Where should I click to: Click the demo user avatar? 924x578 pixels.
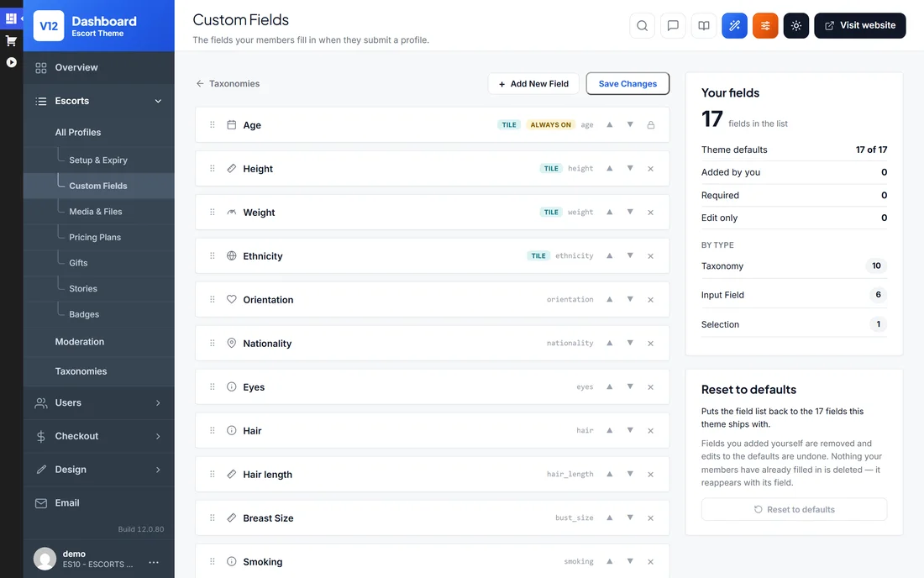click(45, 559)
